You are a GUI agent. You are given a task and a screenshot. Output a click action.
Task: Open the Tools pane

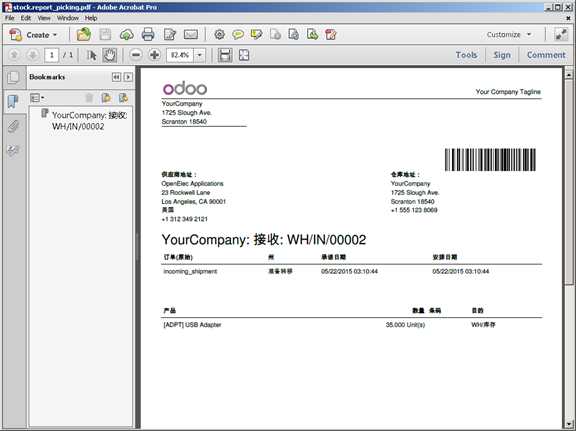coord(466,55)
